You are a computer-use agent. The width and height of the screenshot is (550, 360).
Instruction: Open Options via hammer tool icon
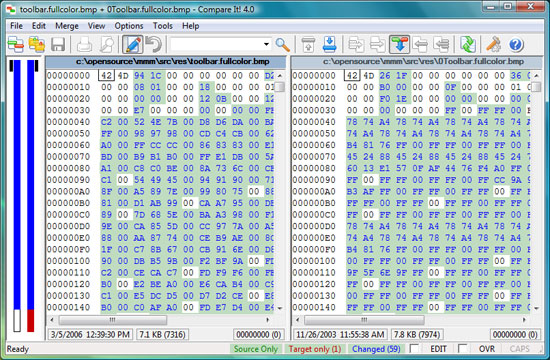pos(494,45)
